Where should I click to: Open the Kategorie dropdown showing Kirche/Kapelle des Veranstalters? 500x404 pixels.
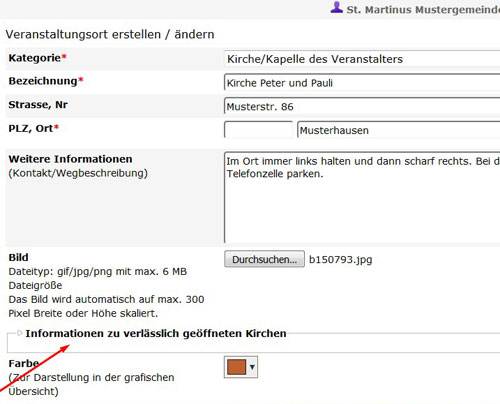(x=362, y=59)
